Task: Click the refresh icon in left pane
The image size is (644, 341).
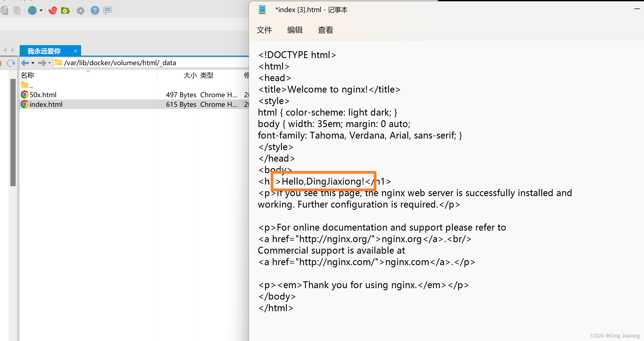Action: [11, 63]
